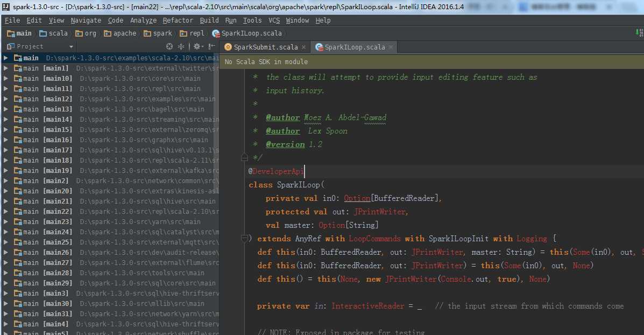644x335 pixels.
Task: Click the org breadcrumb in navigation bar
Action: pyautogui.click(x=86, y=33)
